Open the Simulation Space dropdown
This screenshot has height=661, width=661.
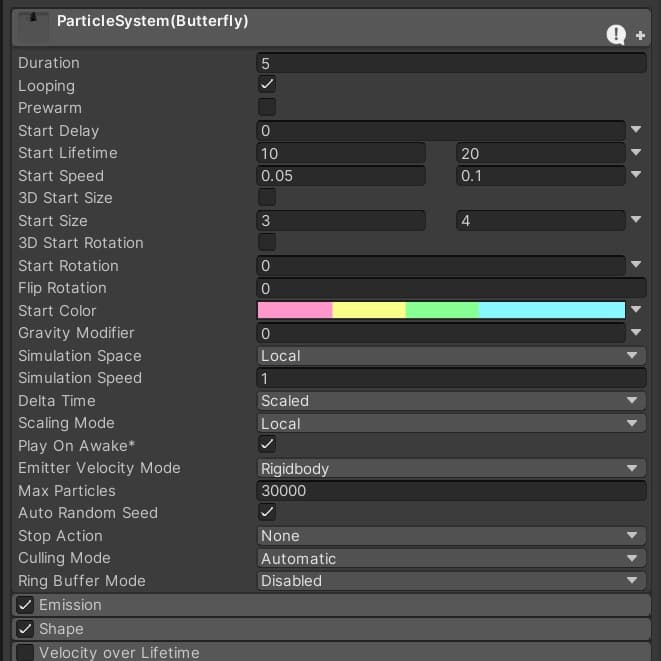tap(450, 356)
